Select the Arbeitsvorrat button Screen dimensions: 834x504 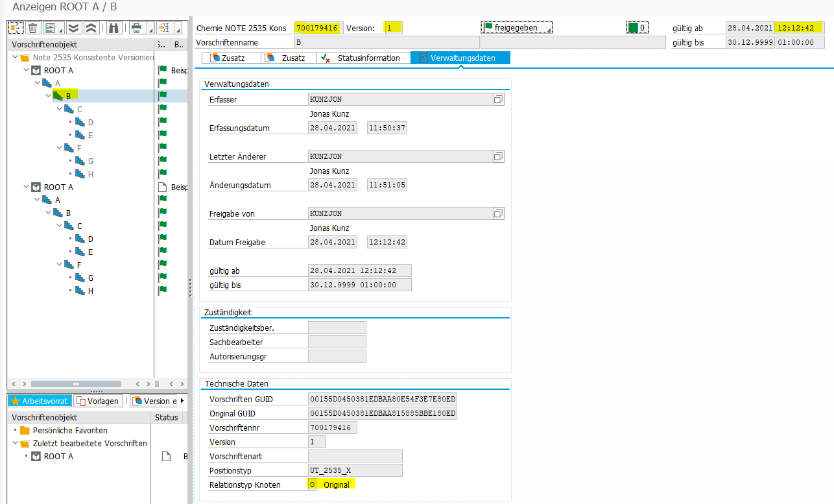coord(40,401)
